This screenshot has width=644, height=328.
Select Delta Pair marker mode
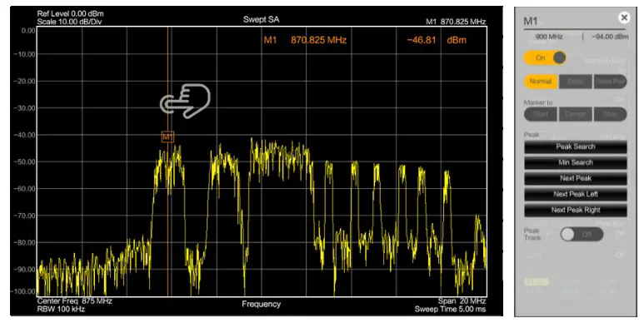coord(611,82)
